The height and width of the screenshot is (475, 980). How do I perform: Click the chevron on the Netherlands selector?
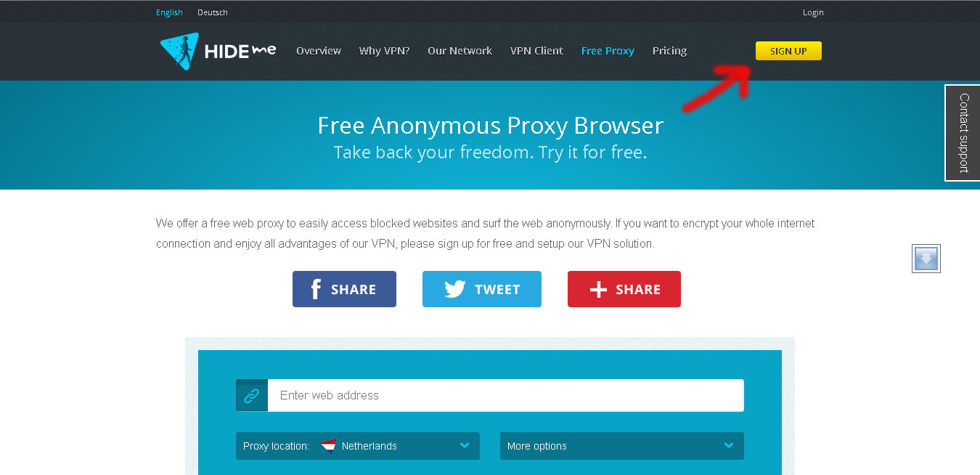tap(465, 445)
